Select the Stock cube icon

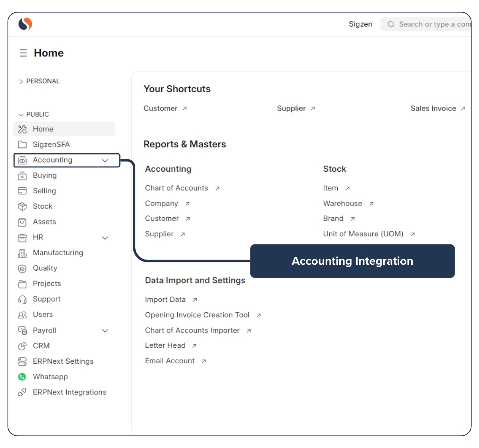(x=22, y=206)
